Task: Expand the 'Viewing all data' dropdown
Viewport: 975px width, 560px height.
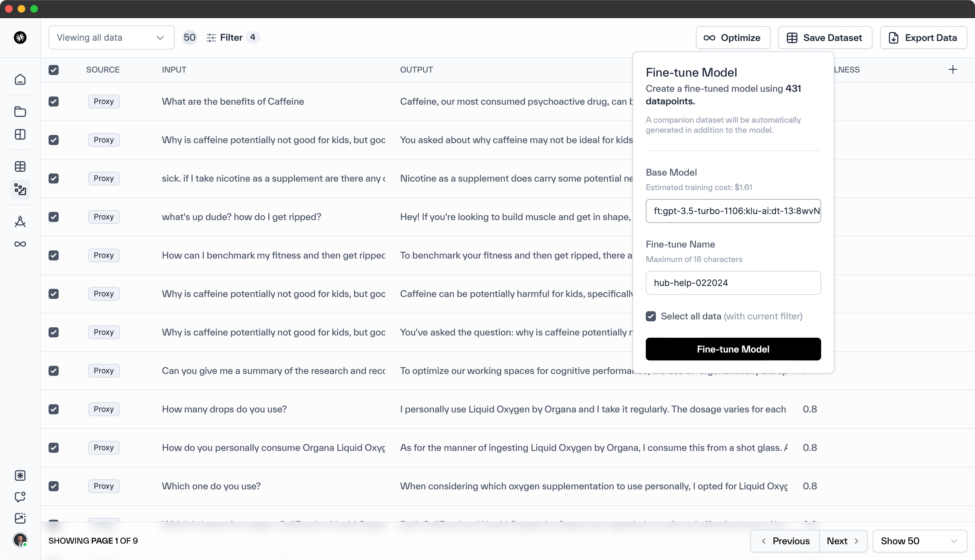Action: pos(111,38)
